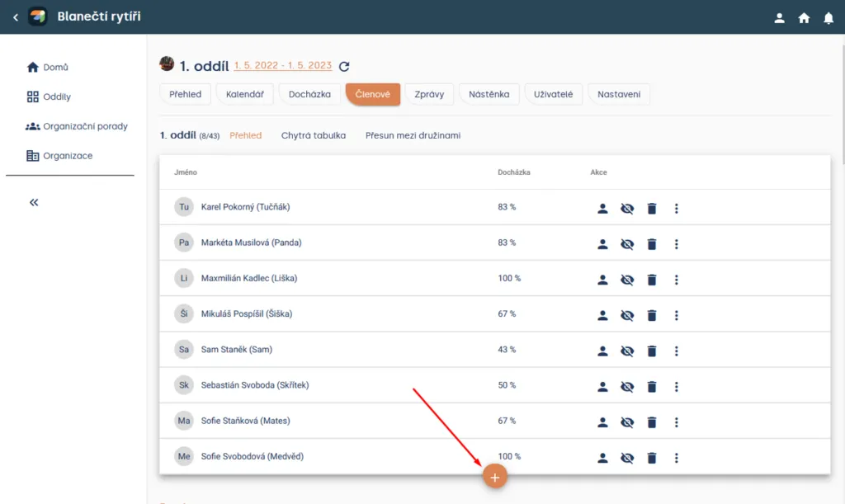Click the notification bell icon
845x504 pixels.
pos(828,18)
